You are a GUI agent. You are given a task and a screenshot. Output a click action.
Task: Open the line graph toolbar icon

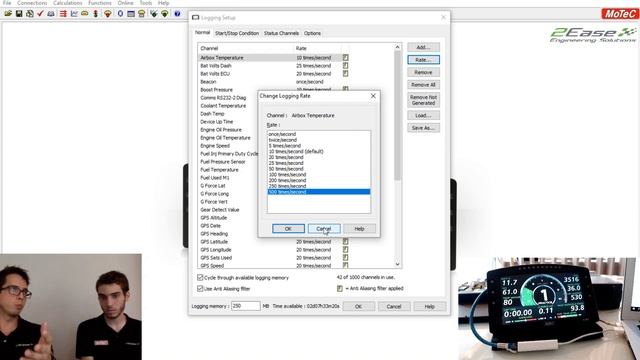pyautogui.click(x=74, y=13)
